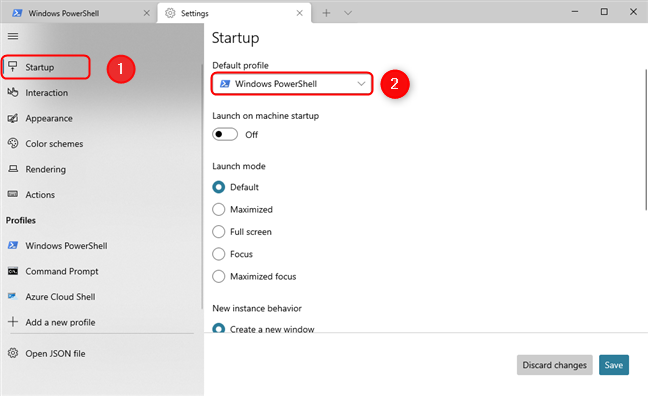Click the New instance behavior label
Screen dimensions: 648x396
pos(257,308)
